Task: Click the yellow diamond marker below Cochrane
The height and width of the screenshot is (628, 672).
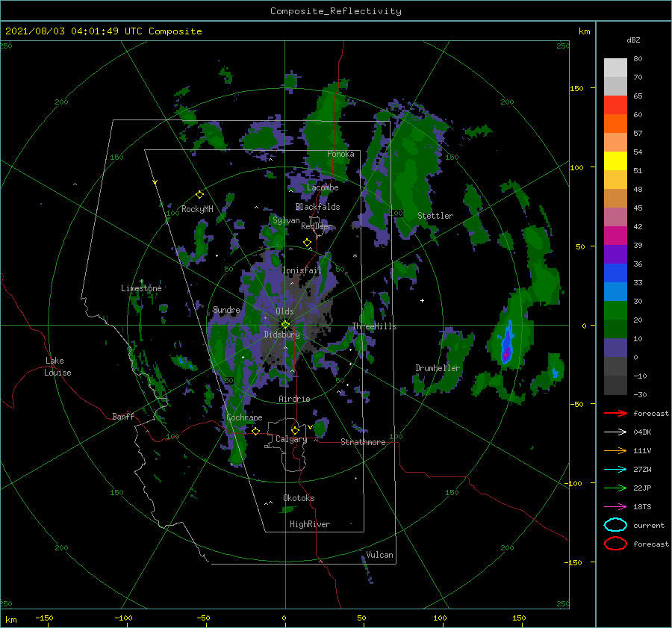Action: pyautogui.click(x=255, y=431)
